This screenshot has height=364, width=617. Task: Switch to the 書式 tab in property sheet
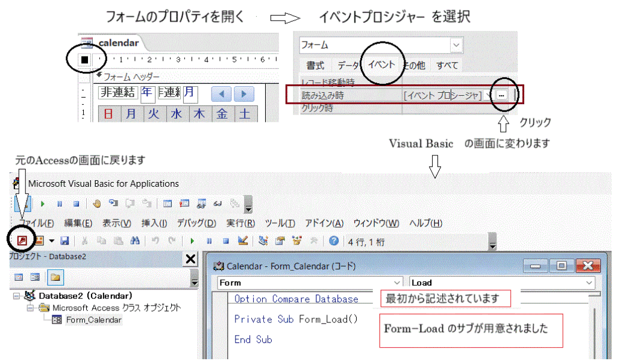[x=316, y=65]
